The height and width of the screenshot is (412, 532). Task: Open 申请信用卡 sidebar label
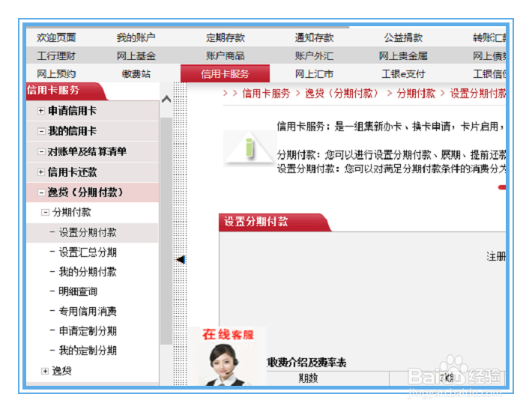point(72,111)
